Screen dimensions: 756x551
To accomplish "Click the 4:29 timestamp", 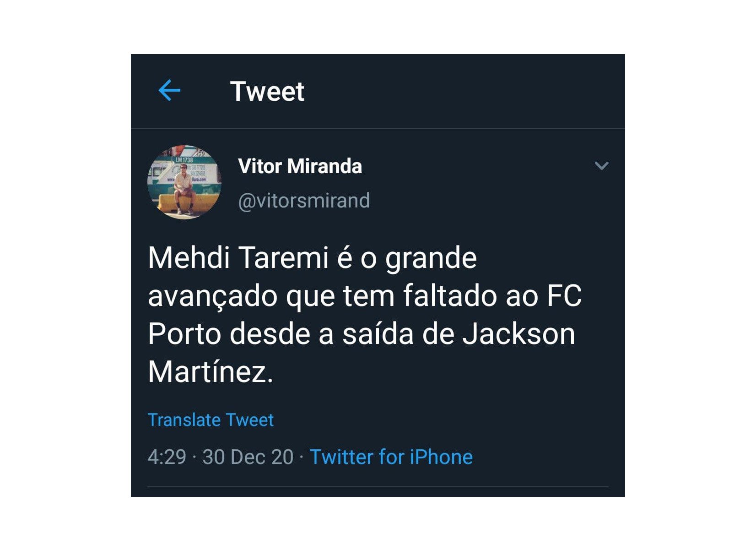I will (x=167, y=457).
